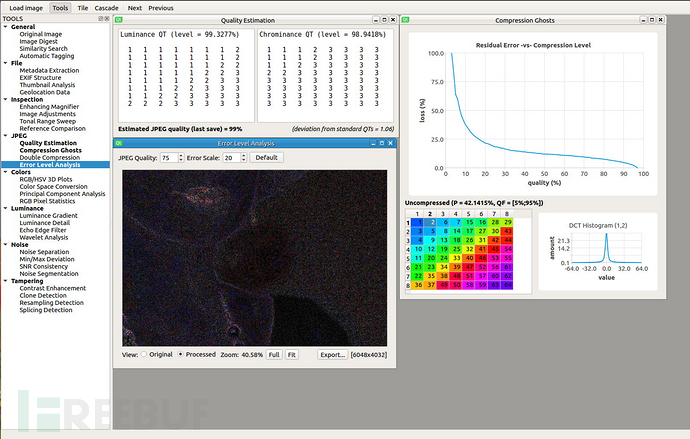This screenshot has width=690, height=439.
Task: Select the Processed view radio button
Action: pyautogui.click(x=180, y=354)
